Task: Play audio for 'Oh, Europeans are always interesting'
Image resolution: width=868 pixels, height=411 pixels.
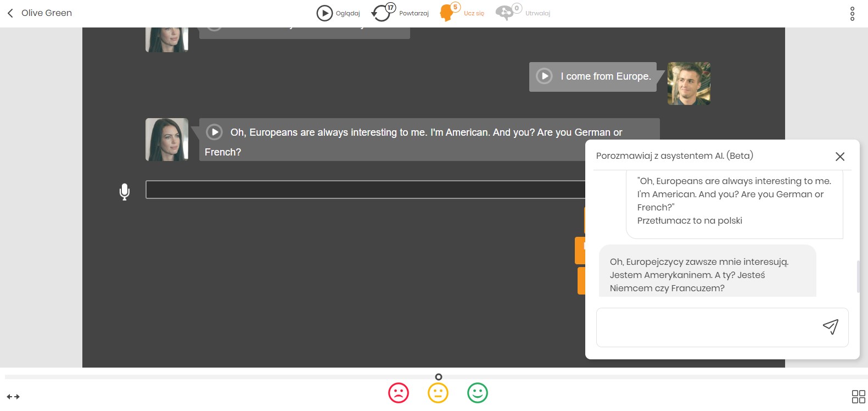Action: pyautogui.click(x=214, y=132)
